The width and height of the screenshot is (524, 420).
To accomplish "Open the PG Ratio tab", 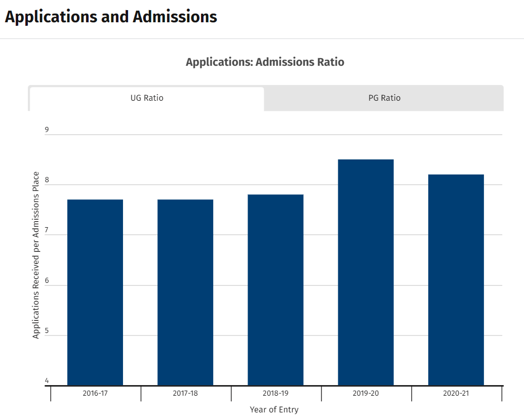I will [384, 98].
